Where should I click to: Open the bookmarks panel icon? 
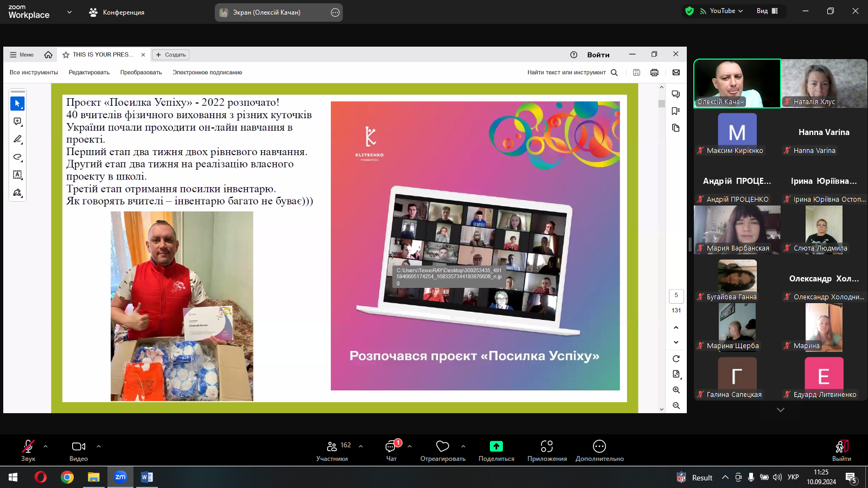675,111
